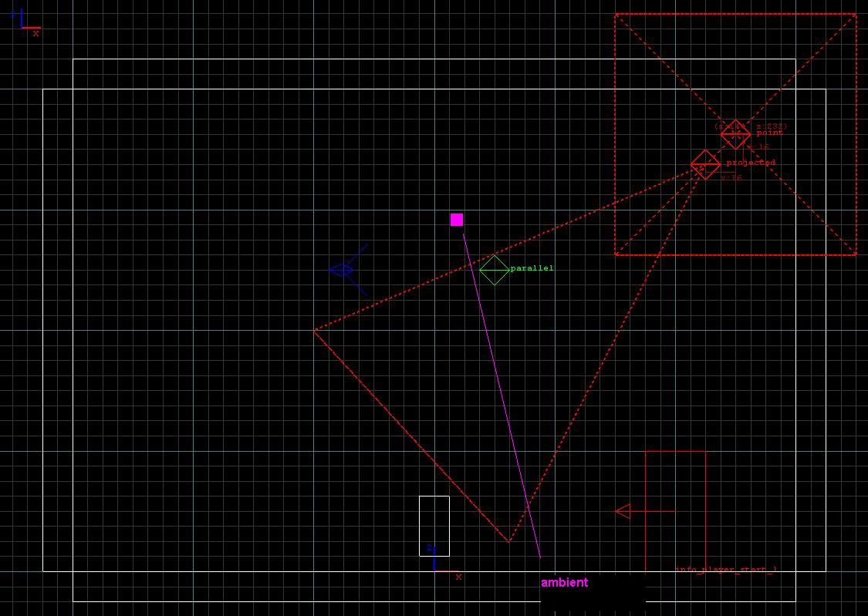Viewport: 868px width, 616px height.
Task: Click the red X axis indicator top-left
Action: coord(35,33)
